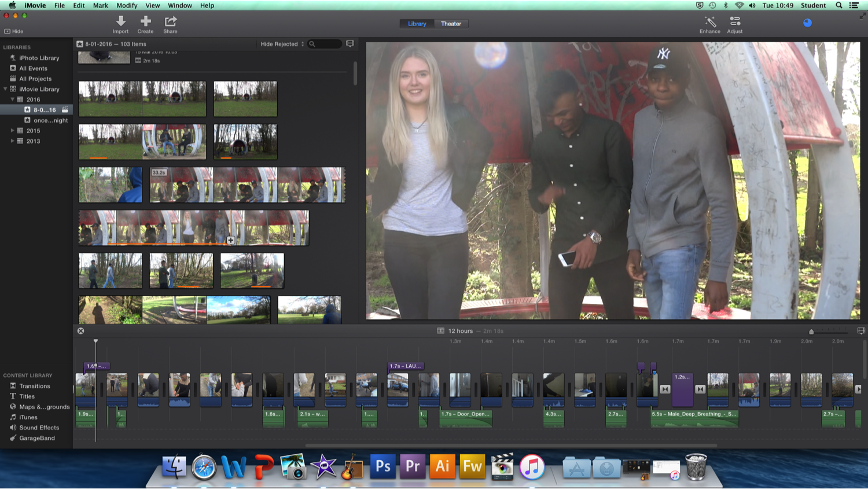Expand the 2015 library folder
This screenshot has width=868, height=489.
pos(13,130)
